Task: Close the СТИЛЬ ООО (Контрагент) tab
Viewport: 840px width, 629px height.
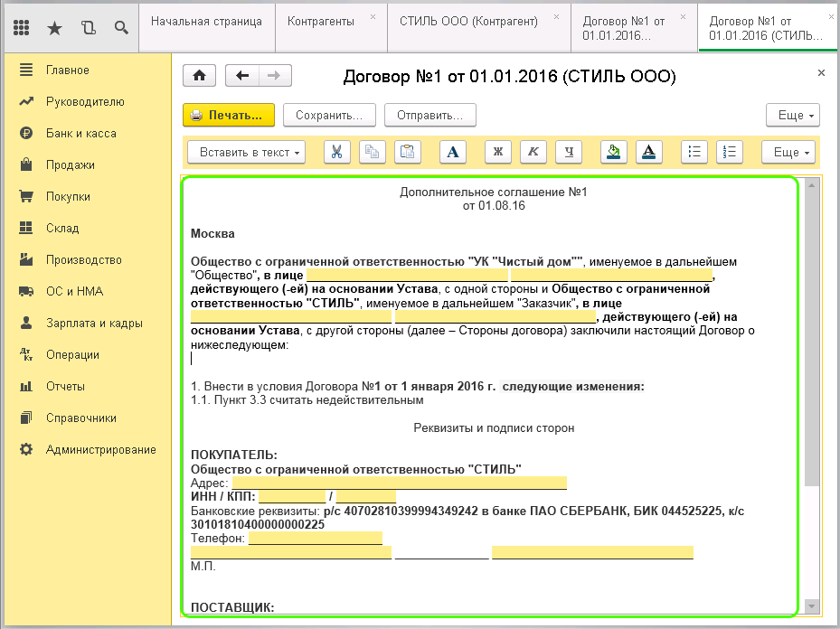Action: coord(557,17)
